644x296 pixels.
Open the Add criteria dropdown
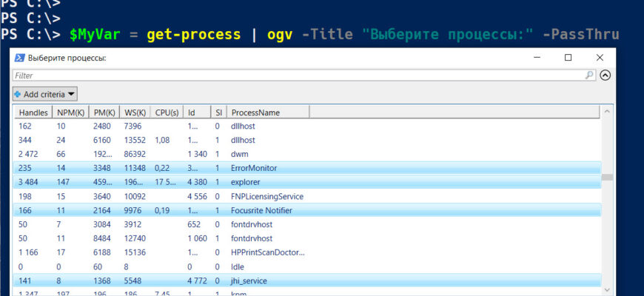tap(45, 94)
